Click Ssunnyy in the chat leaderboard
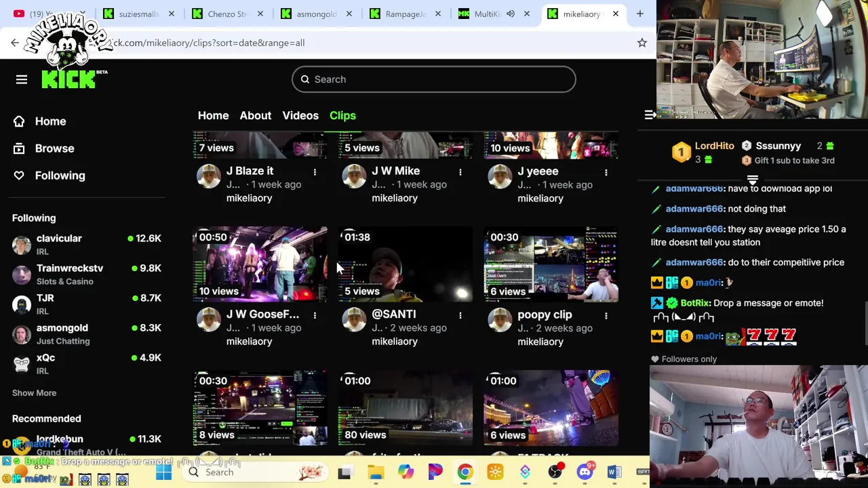 tap(778, 146)
